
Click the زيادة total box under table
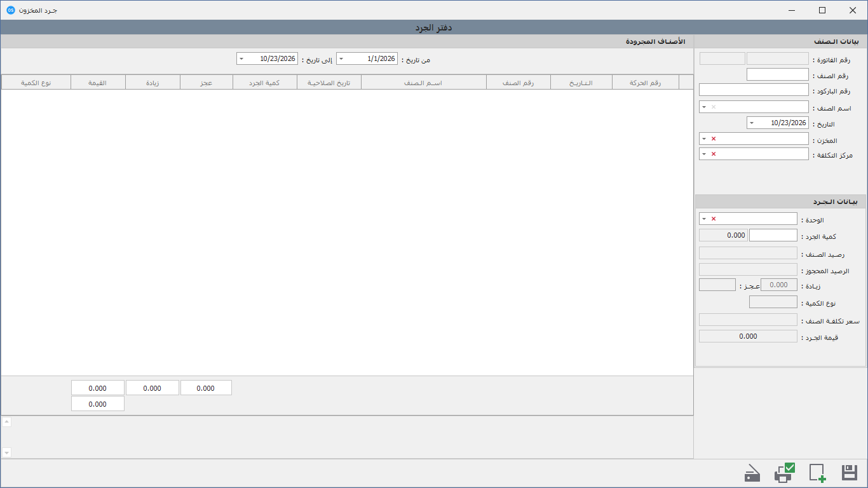[x=153, y=388]
